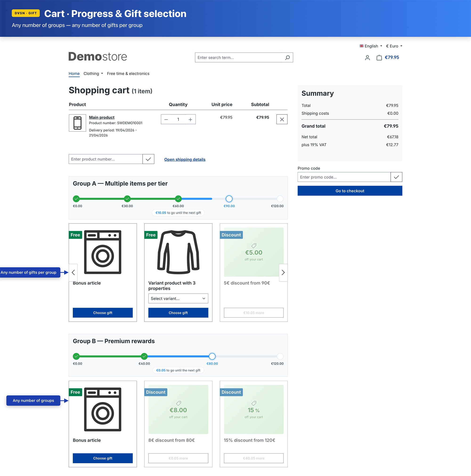
Task: Click the shopping bag cart icon
Action: (x=379, y=58)
